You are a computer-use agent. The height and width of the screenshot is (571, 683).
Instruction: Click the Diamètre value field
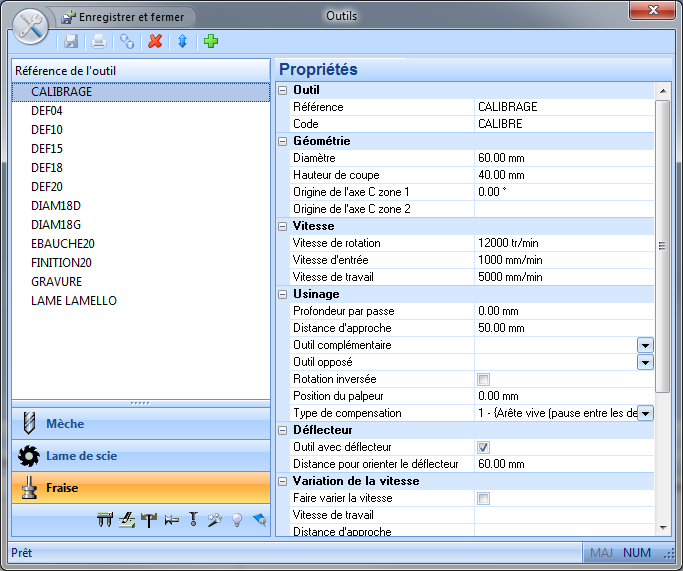click(x=563, y=158)
